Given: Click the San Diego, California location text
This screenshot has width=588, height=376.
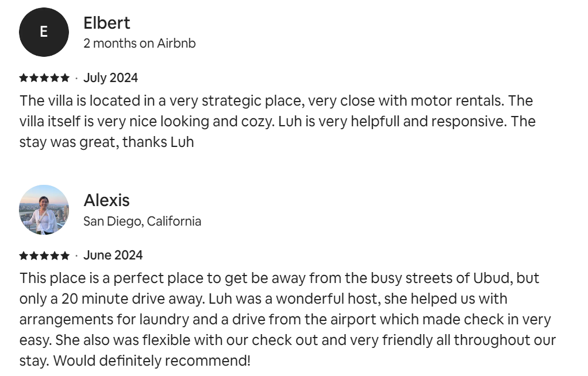Looking at the screenshot, I should (x=142, y=222).
